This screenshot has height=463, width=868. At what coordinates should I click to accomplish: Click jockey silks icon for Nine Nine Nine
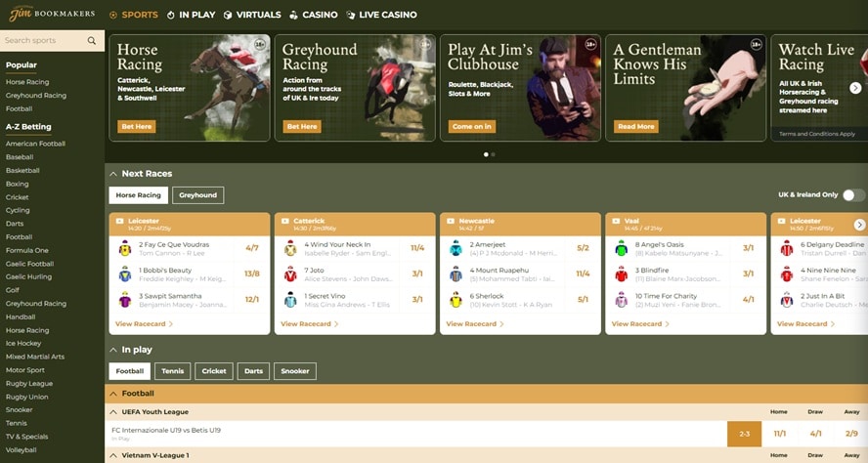click(x=787, y=274)
